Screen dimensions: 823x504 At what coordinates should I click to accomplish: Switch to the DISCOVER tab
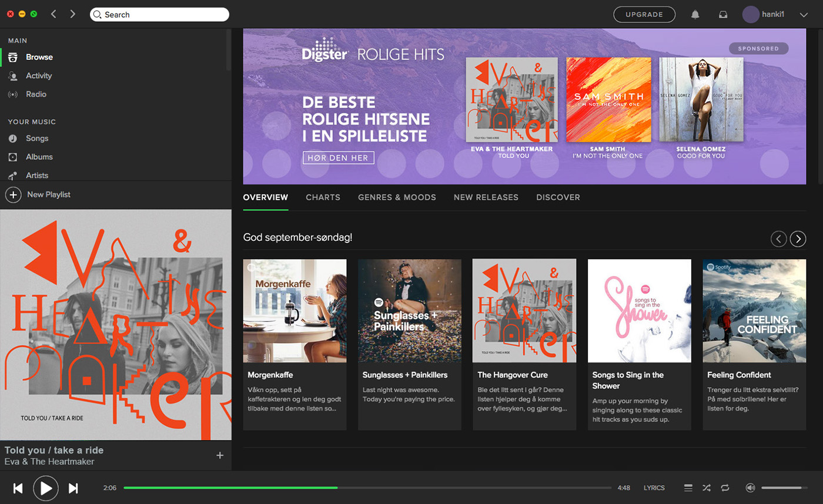[558, 197]
